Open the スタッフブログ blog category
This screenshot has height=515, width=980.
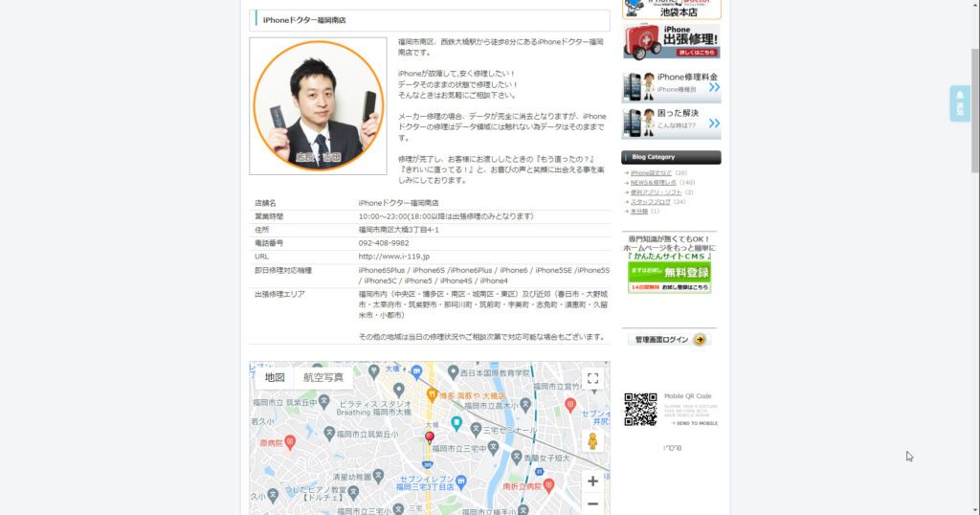coord(650,202)
